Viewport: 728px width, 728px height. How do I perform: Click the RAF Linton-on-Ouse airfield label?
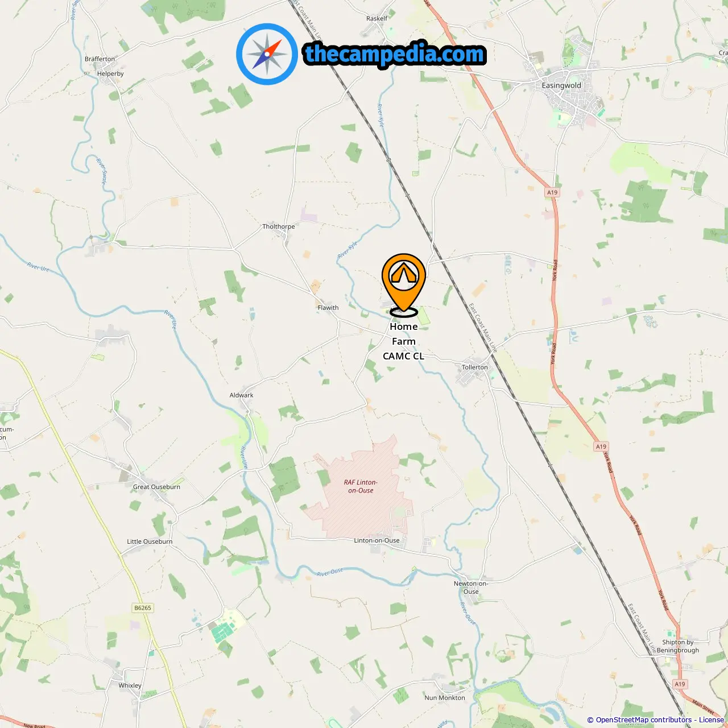click(x=361, y=486)
